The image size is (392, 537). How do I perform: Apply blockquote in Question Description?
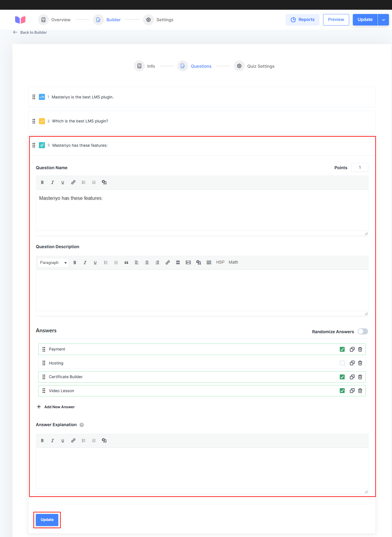pyautogui.click(x=126, y=263)
